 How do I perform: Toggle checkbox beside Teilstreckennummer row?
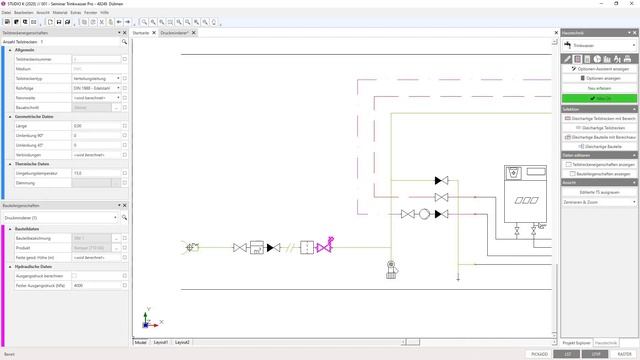(x=125, y=59)
